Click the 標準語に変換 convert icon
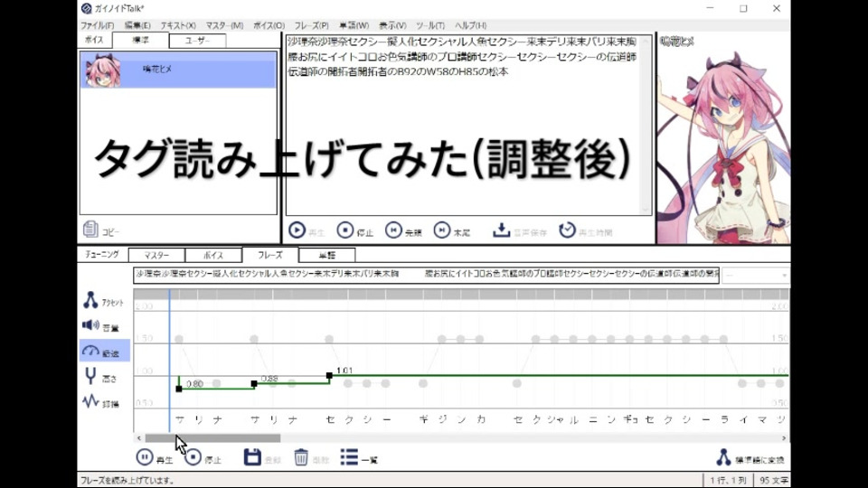This screenshot has height=488, width=868. tap(723, 457)
